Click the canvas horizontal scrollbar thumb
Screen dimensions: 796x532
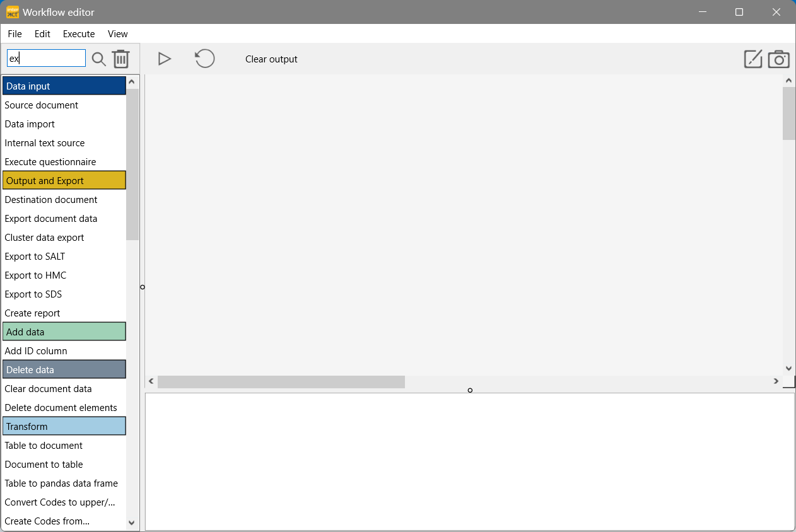coord(281,381)
